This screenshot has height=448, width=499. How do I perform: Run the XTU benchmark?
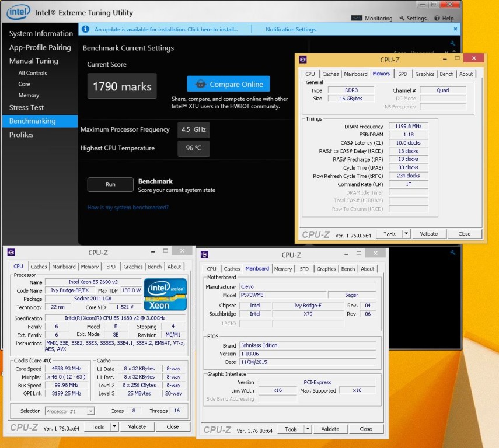pyautogui.click(x=110, y=184)
